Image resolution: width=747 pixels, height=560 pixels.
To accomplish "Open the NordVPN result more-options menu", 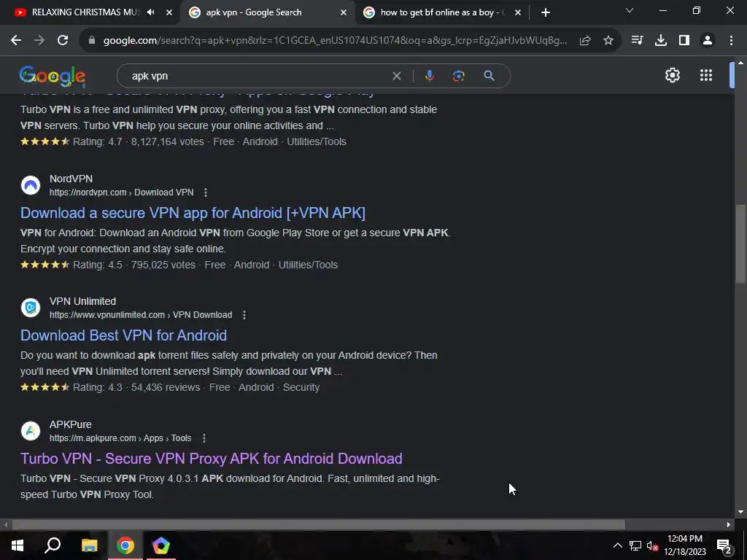I will (205, 192).
